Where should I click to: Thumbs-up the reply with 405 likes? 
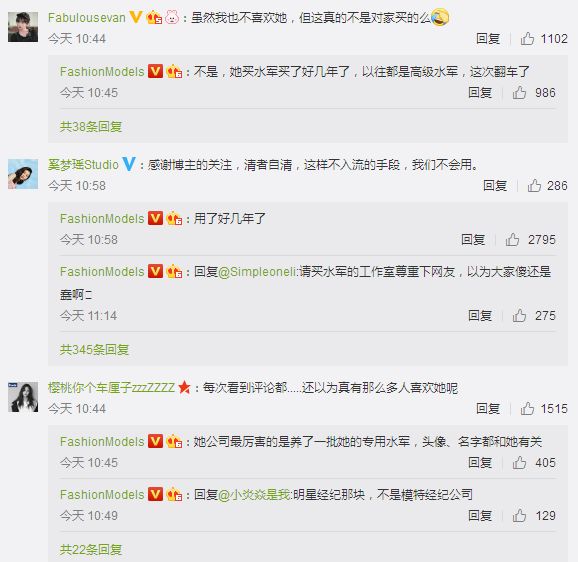[x=519, y=462]
